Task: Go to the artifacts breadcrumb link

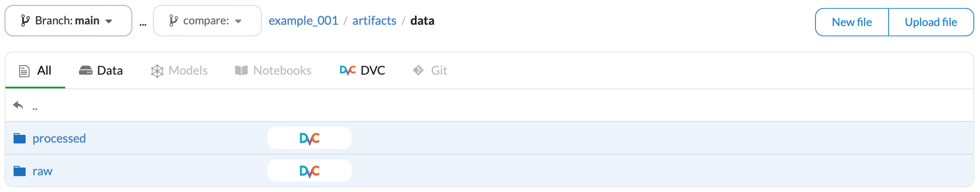Action: (374, 21)
